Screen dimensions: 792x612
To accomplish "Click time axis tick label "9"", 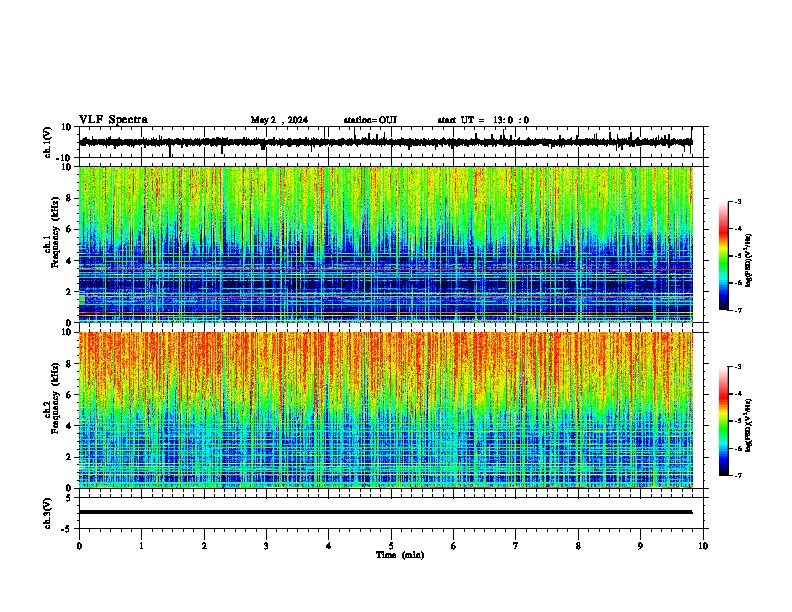I will [x=640, y=546].
